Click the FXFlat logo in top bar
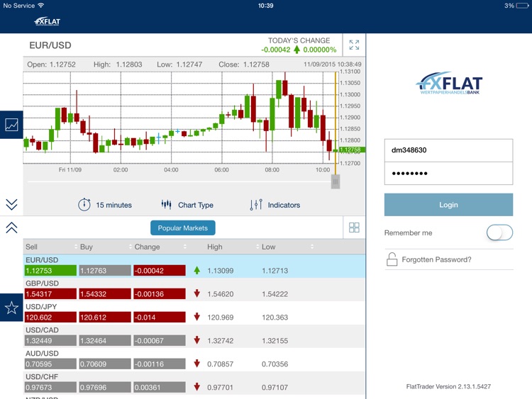 click(48, 22)
